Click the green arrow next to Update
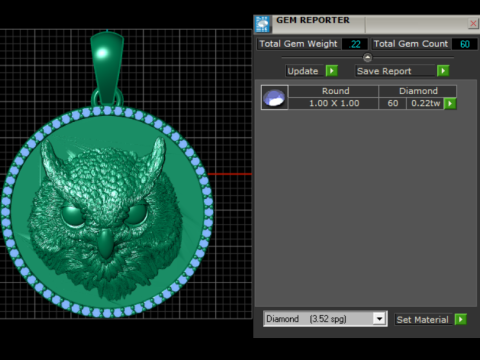This screenshot has height=360, width=480. [332, 71]
